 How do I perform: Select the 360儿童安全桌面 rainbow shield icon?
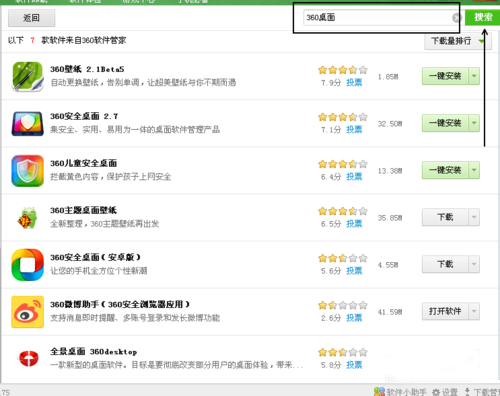(28, 171)
